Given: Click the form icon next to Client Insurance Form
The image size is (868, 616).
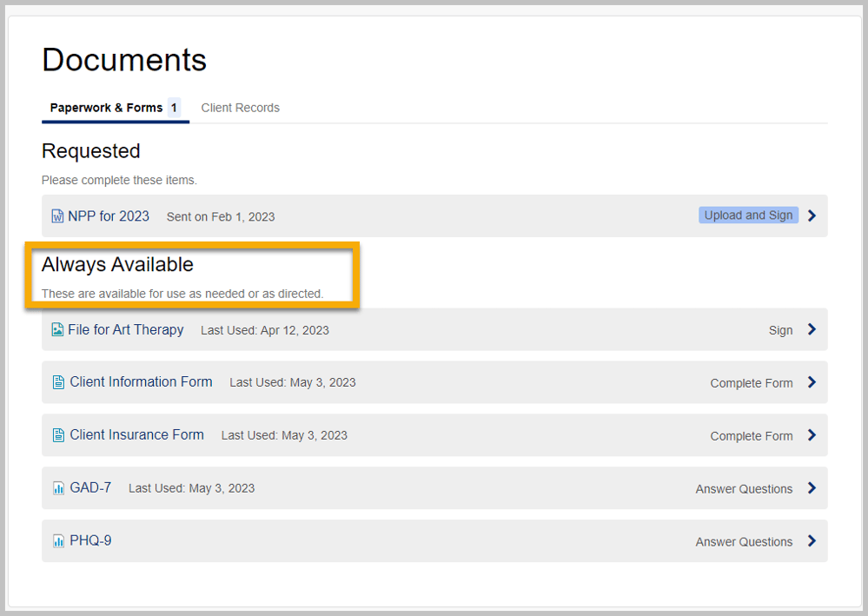Looking at the screenshot, I should (57, 435).
